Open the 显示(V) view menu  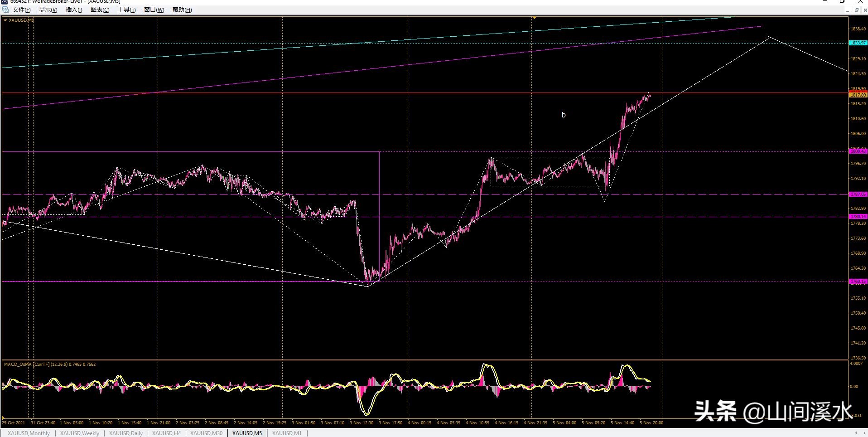48,10
